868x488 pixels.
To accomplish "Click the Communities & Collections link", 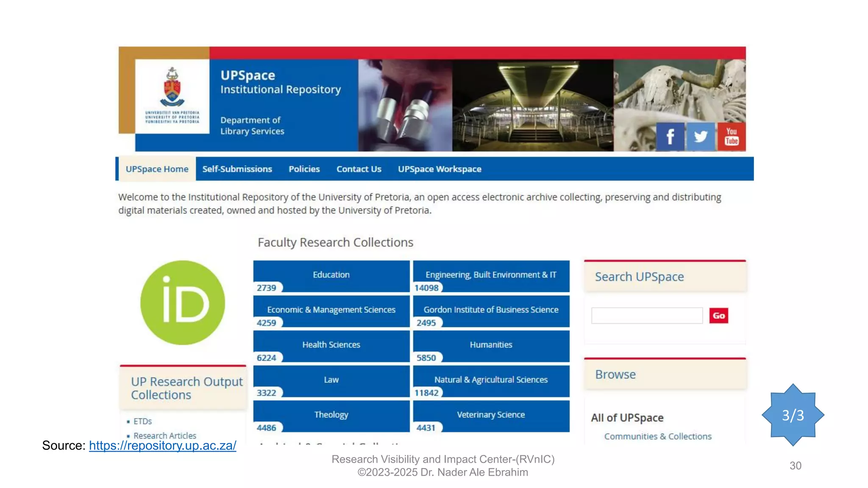I will 657,436.
